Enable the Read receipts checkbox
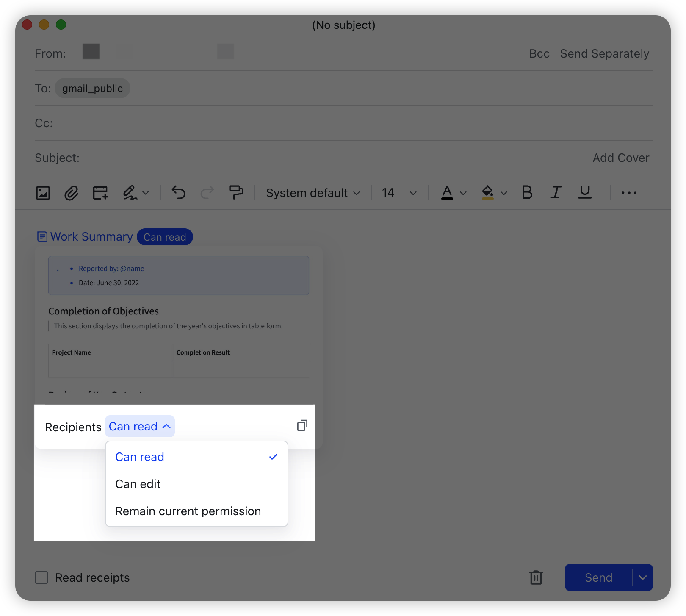Viewport: 686px width, 616px height. (41, 577)
